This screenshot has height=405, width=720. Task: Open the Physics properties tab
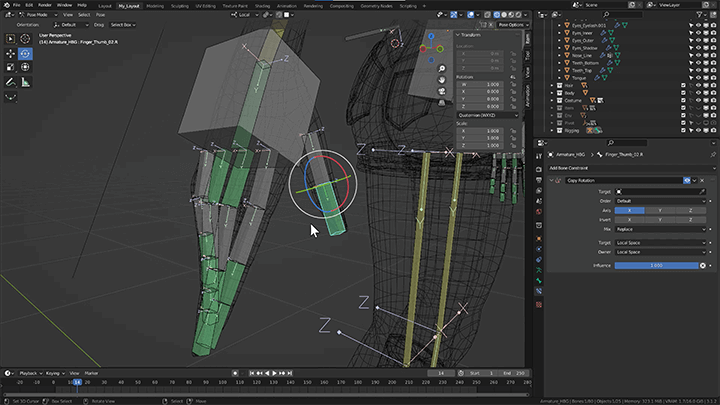pos(539,249)
